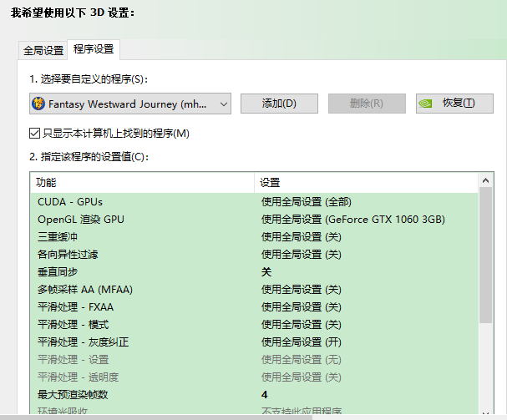Select the 多帧采样 AA (MFAA) row
Screen dimensions: 507x420
point(254,290)
